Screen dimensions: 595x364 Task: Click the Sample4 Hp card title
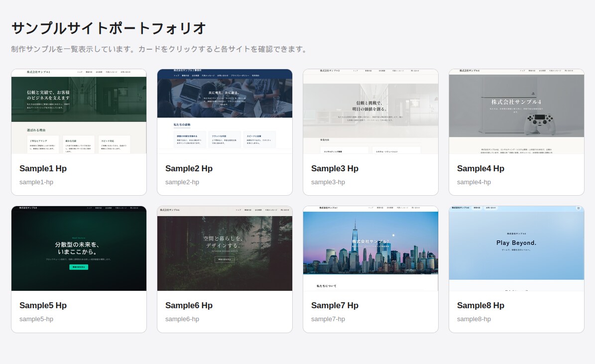pos(480,168)
